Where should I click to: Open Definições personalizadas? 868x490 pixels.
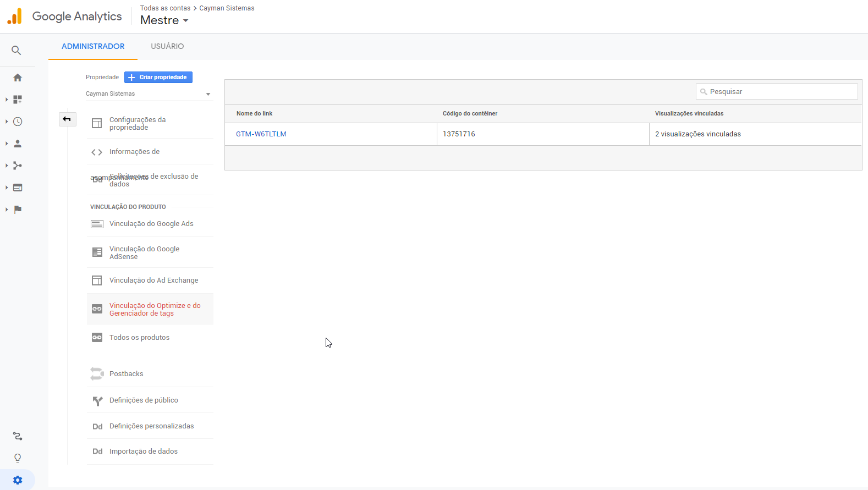click(x=150, y=426)
